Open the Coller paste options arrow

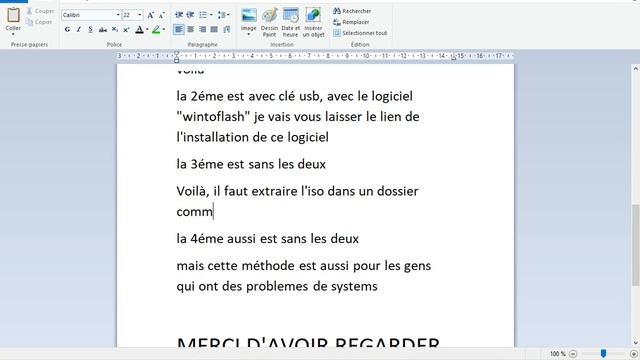coord(13,34)
